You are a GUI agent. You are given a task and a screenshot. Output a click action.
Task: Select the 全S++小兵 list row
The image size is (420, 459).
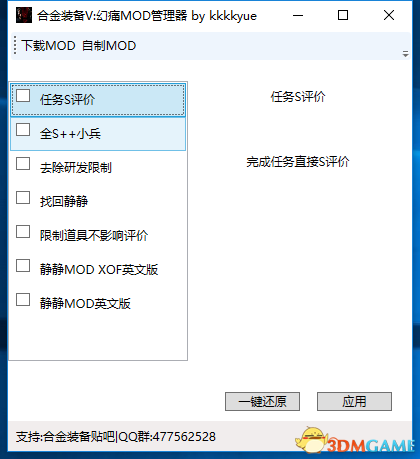(98, 134)
